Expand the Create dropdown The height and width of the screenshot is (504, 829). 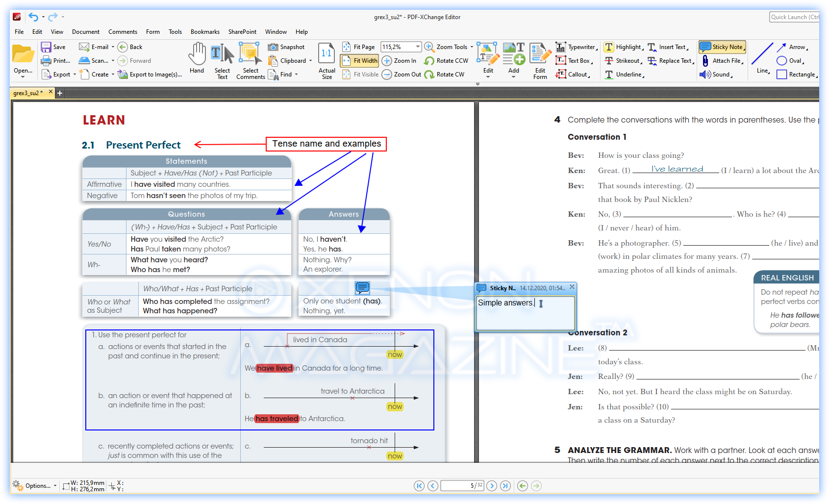tap(113, 75)
